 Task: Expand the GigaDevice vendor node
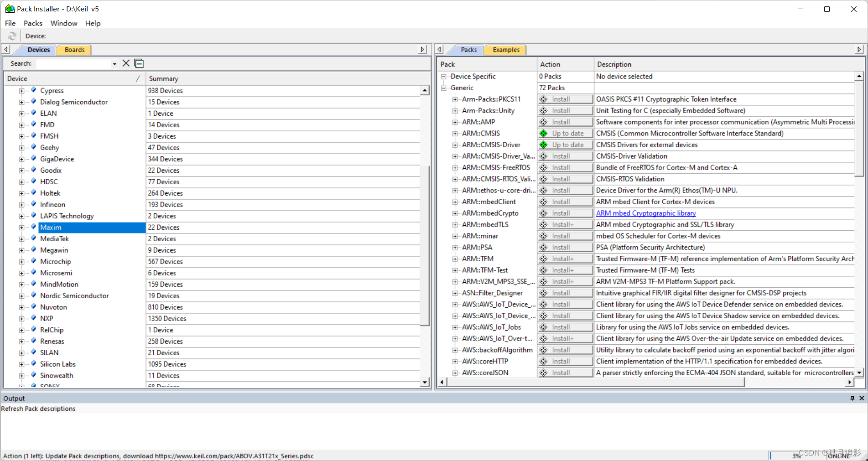coord(21,159)
